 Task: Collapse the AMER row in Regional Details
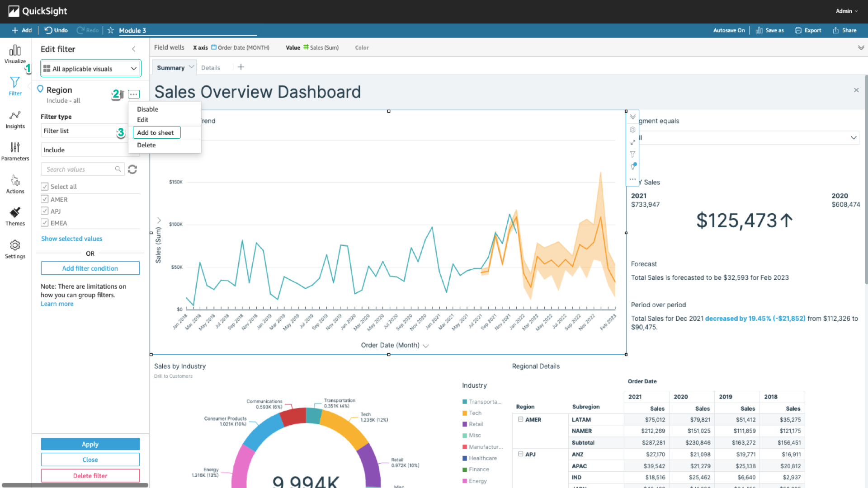click(521, 419)
